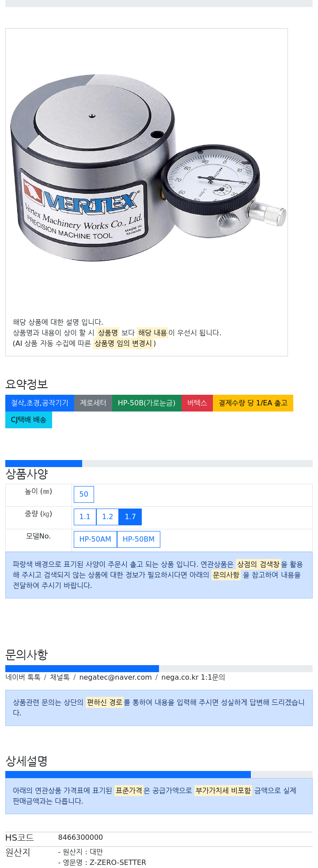Select the 절삭,초경,공작기기 category tag
Screen dimensions: 318x868
pos(40,403)
